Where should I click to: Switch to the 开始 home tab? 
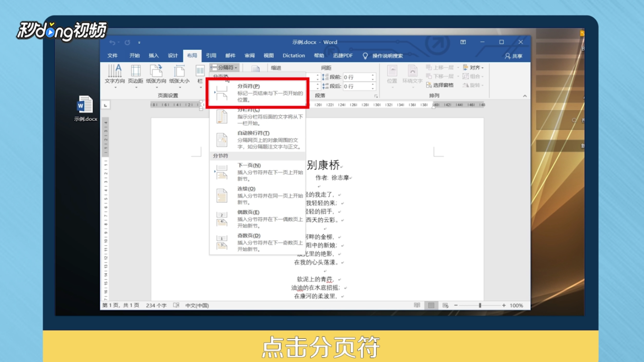135,55
